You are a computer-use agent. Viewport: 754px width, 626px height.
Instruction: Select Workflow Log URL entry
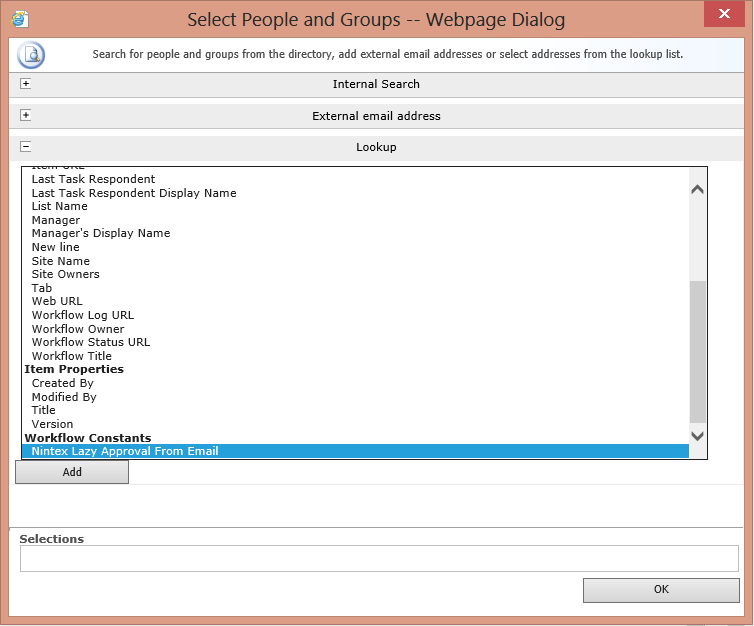click(83, 315)
